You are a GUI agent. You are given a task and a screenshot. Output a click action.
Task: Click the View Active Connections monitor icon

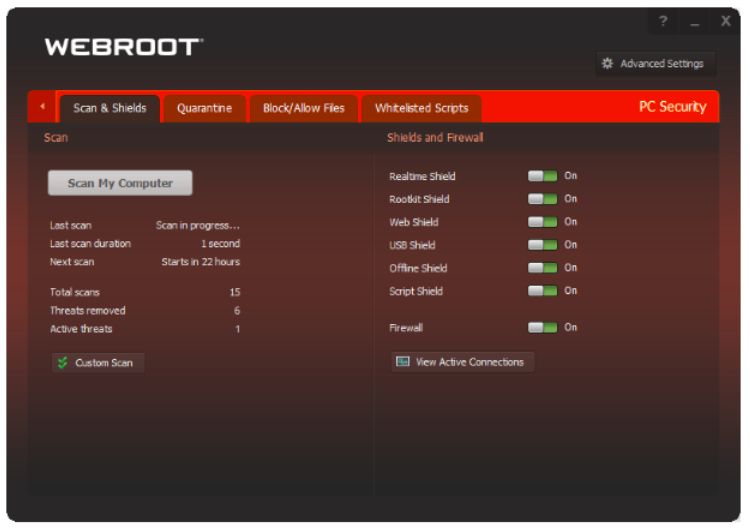pos(403,362)
